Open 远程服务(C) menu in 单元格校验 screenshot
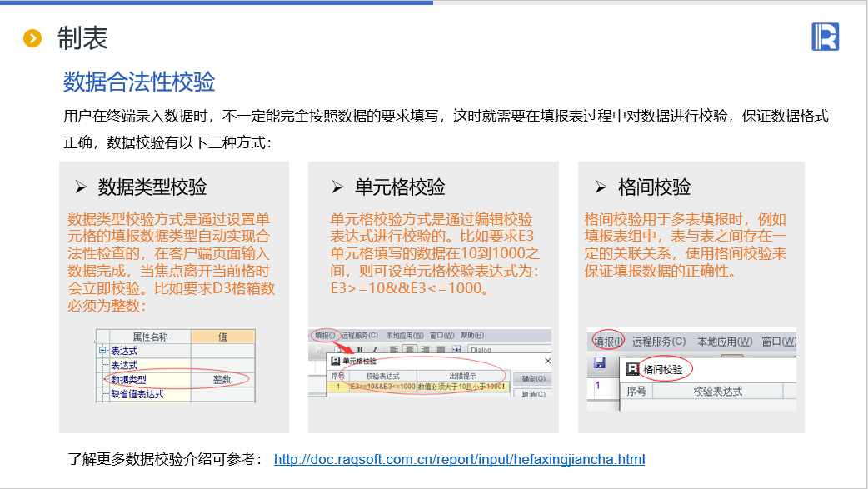The height and width of the screenshot is (489, 868). 360,335
